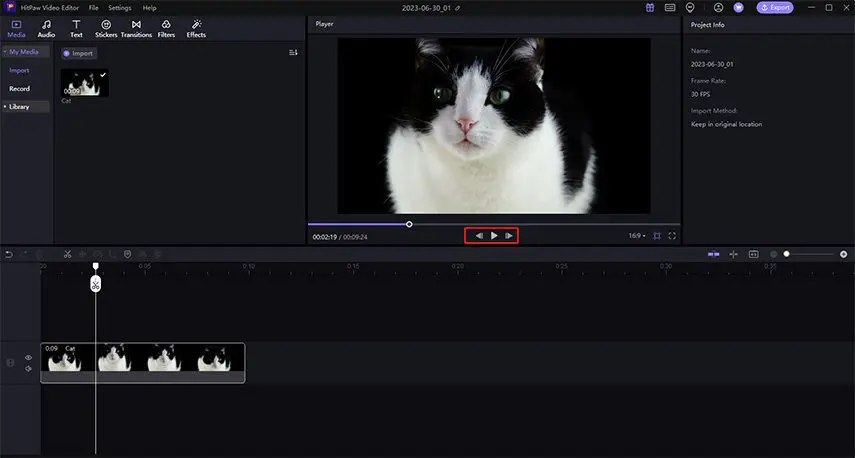This screenshot has width=855, height=458.
Task: Mute the video track audio
Action: pos(28,369)
